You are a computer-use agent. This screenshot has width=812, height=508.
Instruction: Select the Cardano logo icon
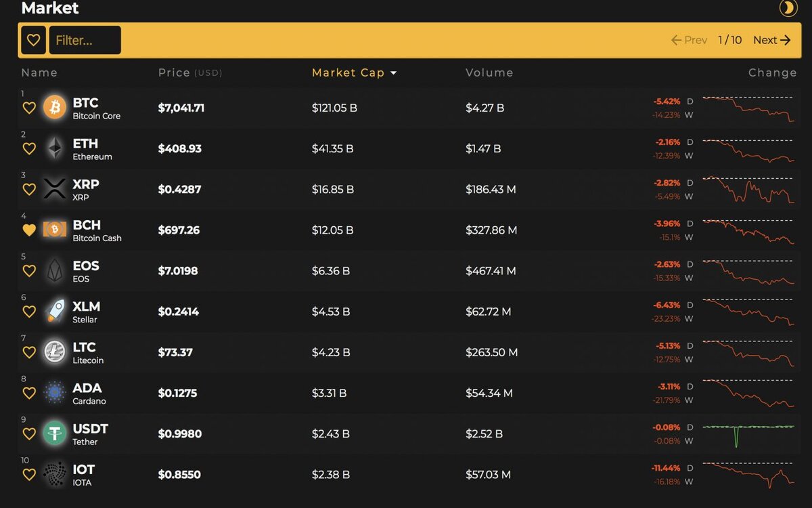click(x=55, y=392)
